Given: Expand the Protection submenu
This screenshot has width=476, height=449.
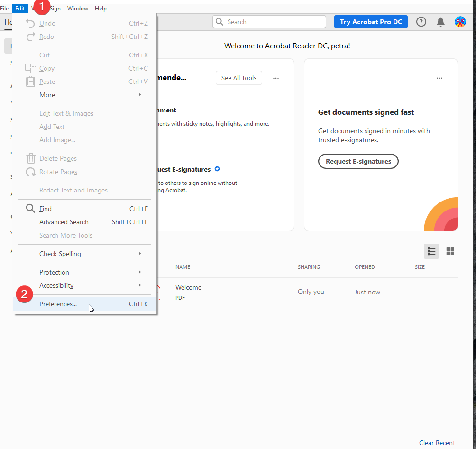Looking at the screenshot, I should pos(54,272).
